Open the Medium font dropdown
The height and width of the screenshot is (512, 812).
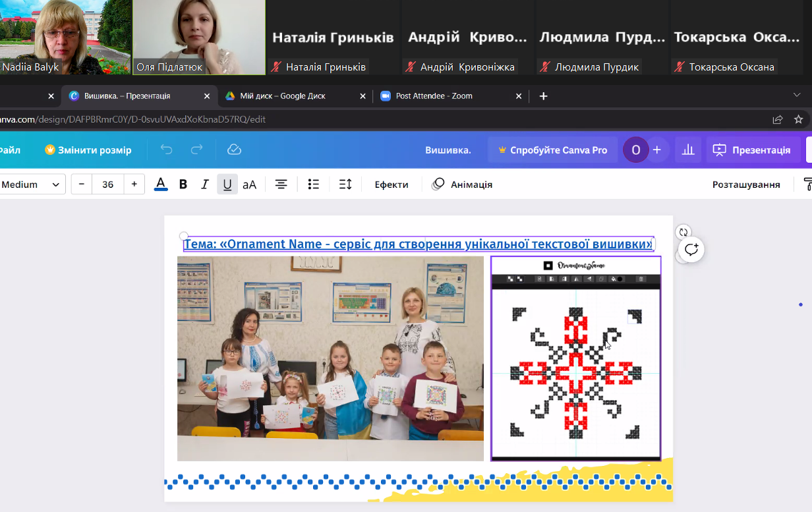[x=30, y=185]
